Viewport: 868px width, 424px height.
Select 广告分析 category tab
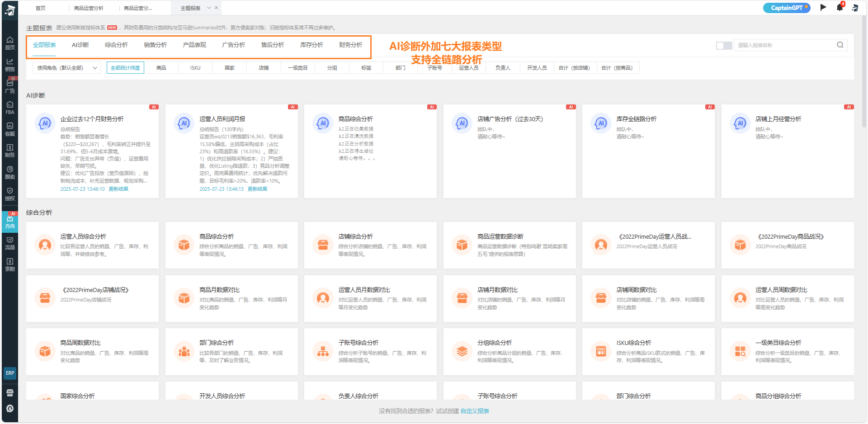tap(234, 45)
